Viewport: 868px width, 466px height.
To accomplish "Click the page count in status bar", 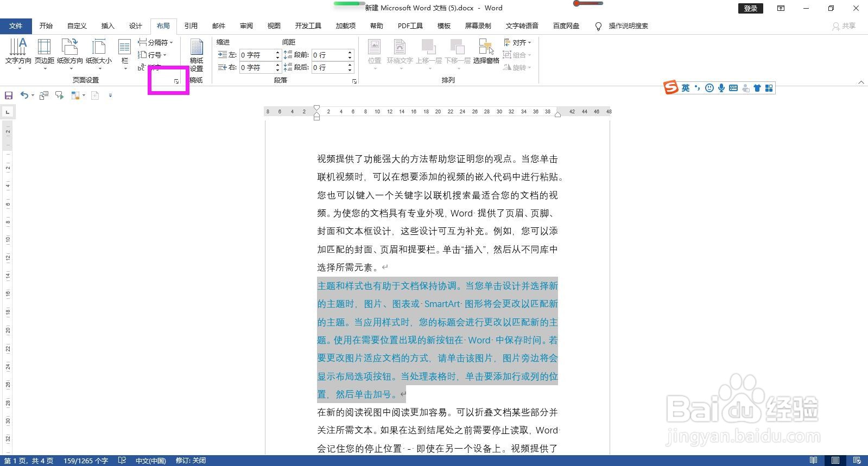I will [x=29, y=461].
